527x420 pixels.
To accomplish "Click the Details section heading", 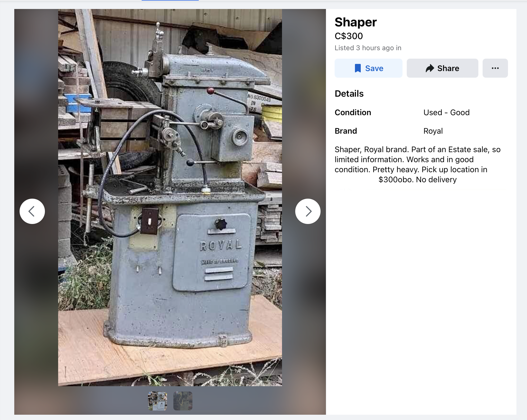I will 349,94.
